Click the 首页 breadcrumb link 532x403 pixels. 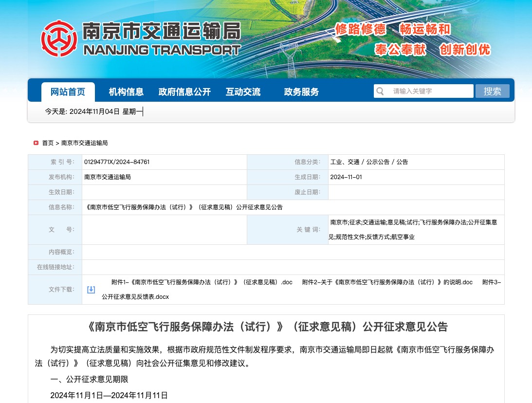coord(48,143)
